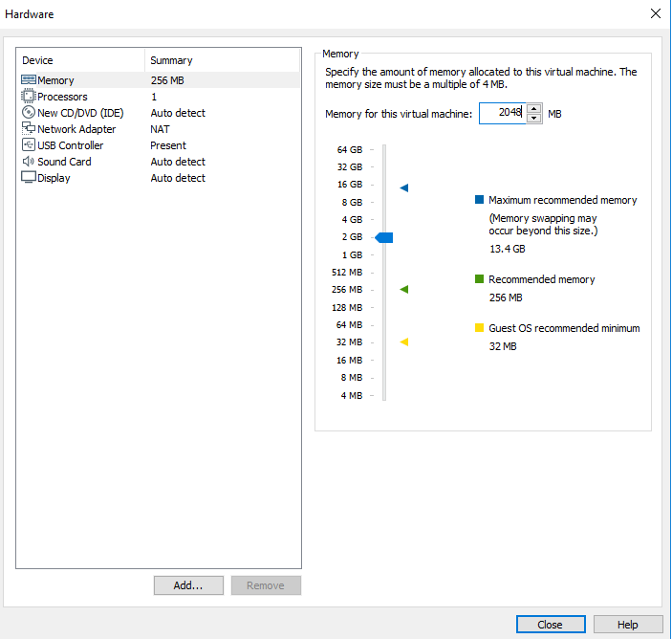Viewport: 672px width, 639px height.
Task: Close the Hardware dialog with X
Action: point(656,13)
